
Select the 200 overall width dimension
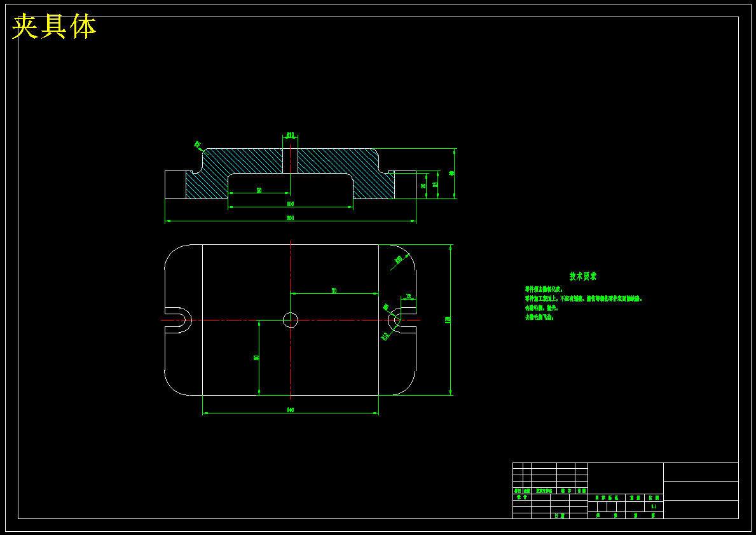pos(290,218)
